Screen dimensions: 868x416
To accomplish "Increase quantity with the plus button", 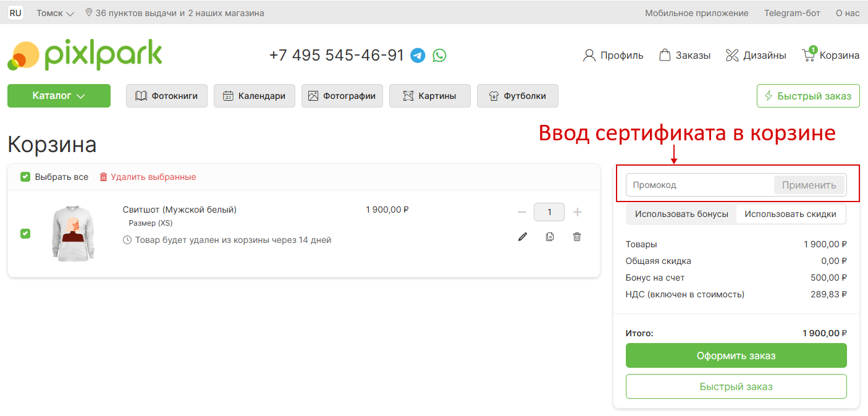I will (x=578, y=212).
